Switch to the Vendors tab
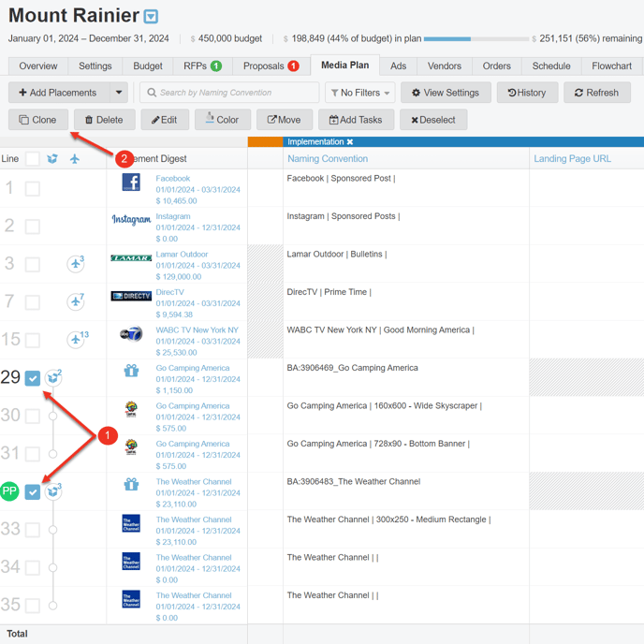The width and height of the screenshot is (644, 644). [x=444, y=66]
